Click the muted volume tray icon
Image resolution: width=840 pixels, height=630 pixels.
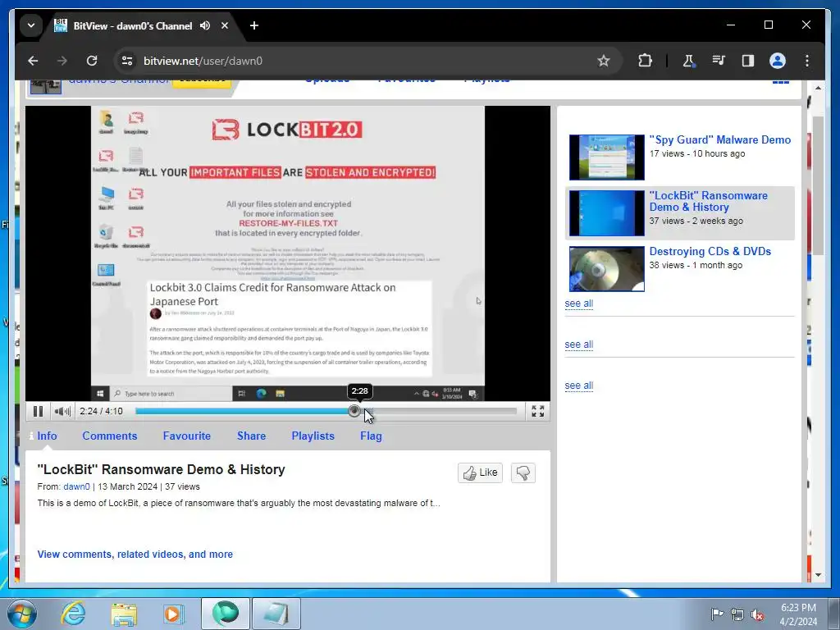pos(757,614)
